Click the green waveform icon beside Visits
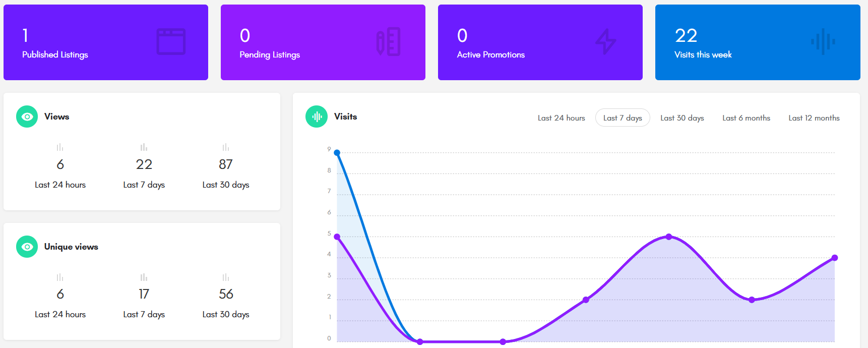The image size is (868, 348). tap(317, 117)
